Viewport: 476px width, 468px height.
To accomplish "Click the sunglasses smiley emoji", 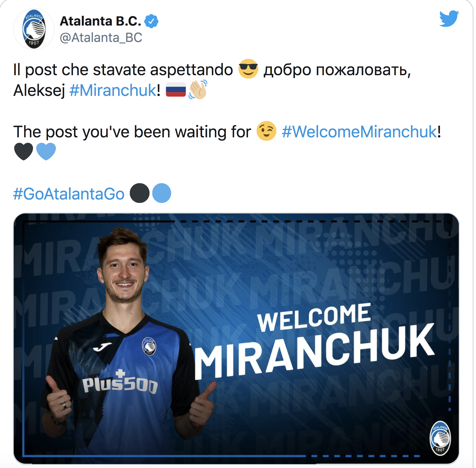I will tap(248, 69).
